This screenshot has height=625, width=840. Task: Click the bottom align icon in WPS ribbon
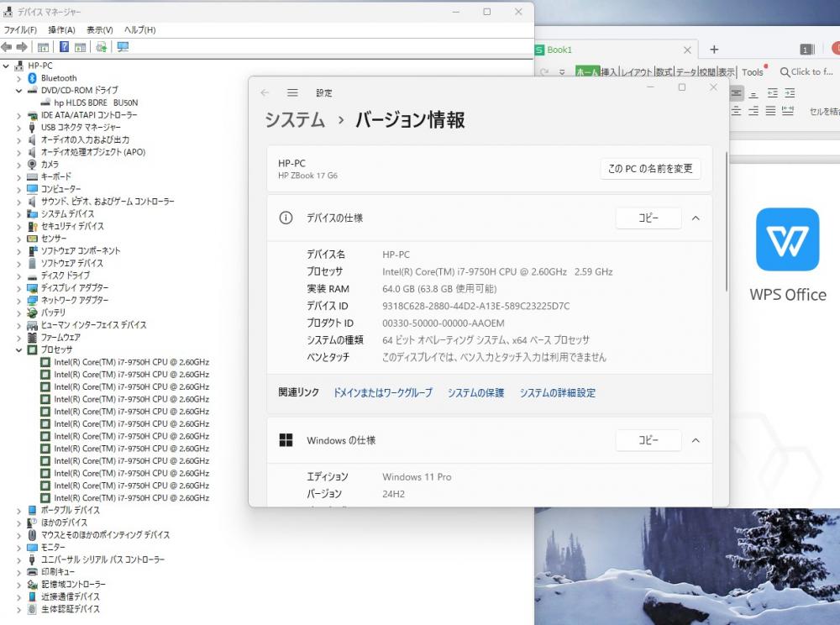(753, 94)
